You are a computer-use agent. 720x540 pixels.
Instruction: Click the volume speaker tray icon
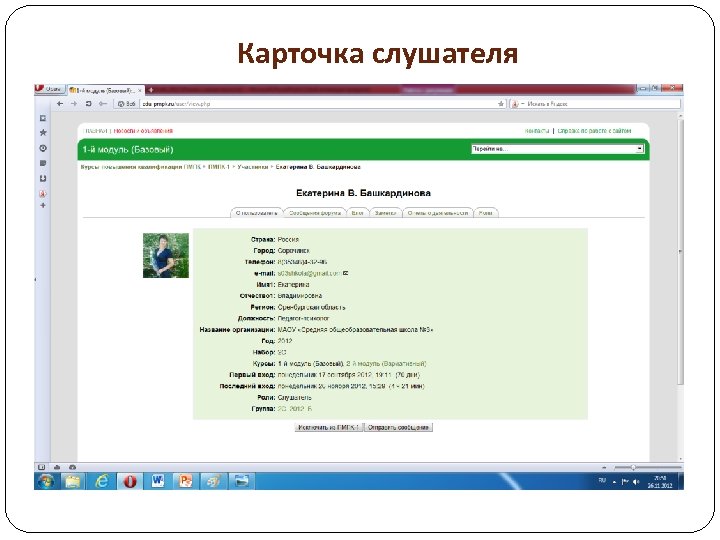coord(636,482)
